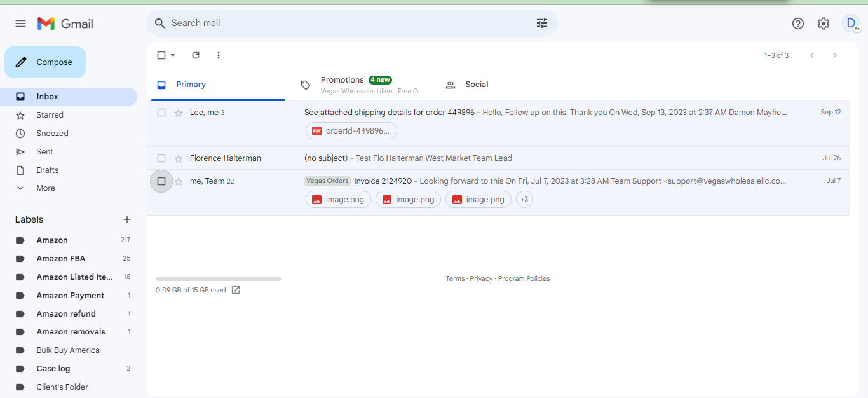Open the storage manage link icon
Viewport: 868px width, 398px height.
(x=236, y=290)
